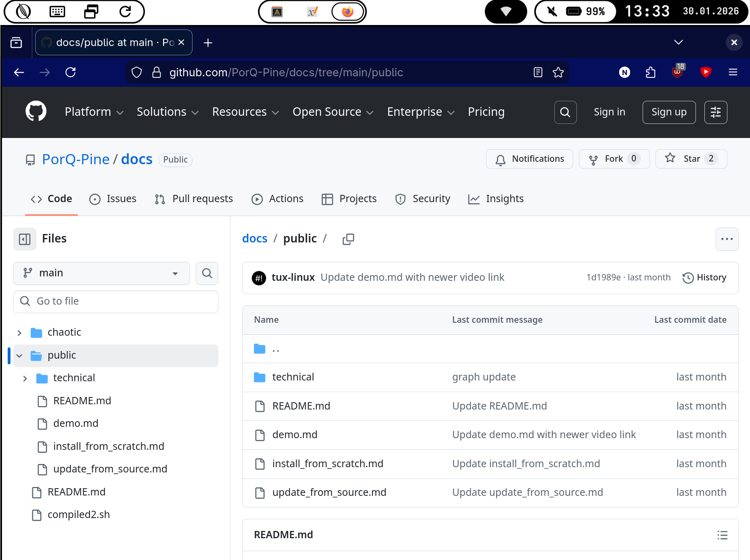The height and width of the screenshot is (560, 750).
Task: Expand the chaotic folder in the tree
Action: tap(19, 333)
